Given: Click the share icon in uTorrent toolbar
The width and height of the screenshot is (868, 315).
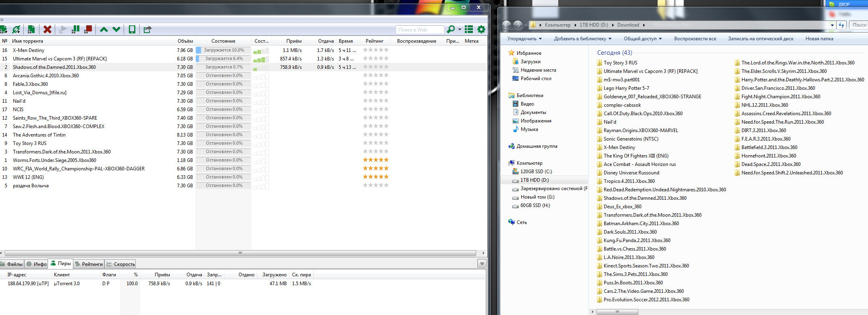Looking at the screenshot, I should (147, 29).
